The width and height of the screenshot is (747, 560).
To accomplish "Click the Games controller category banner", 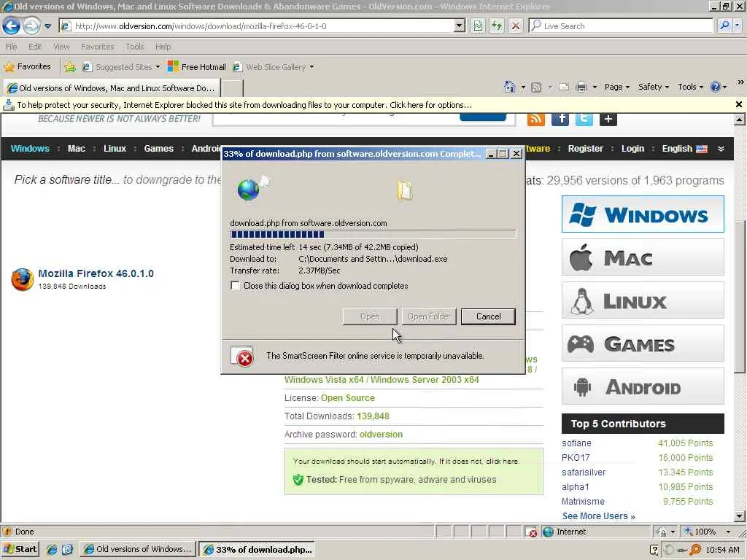I will pos(643,343).
